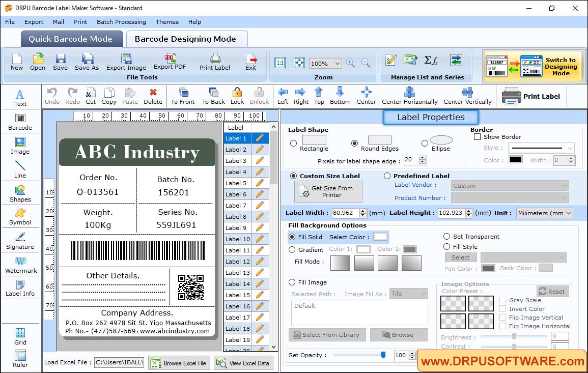
Task: Insert a Watermark
Action: (21, 265)
